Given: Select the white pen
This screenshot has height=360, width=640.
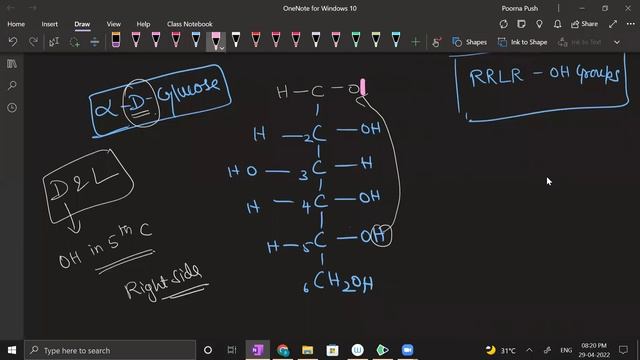Looking at the screenshot, I should coord(236,40).
